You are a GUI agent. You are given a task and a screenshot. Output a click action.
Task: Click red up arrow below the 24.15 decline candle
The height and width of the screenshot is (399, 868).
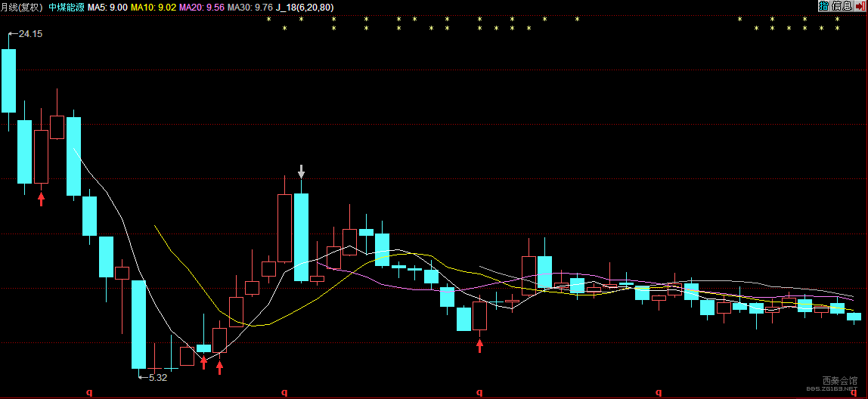click(x=41, y=199)
